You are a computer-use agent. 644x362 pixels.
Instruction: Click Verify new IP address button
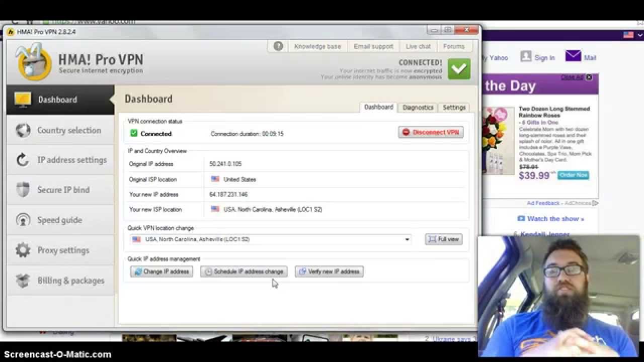point(329,271)
